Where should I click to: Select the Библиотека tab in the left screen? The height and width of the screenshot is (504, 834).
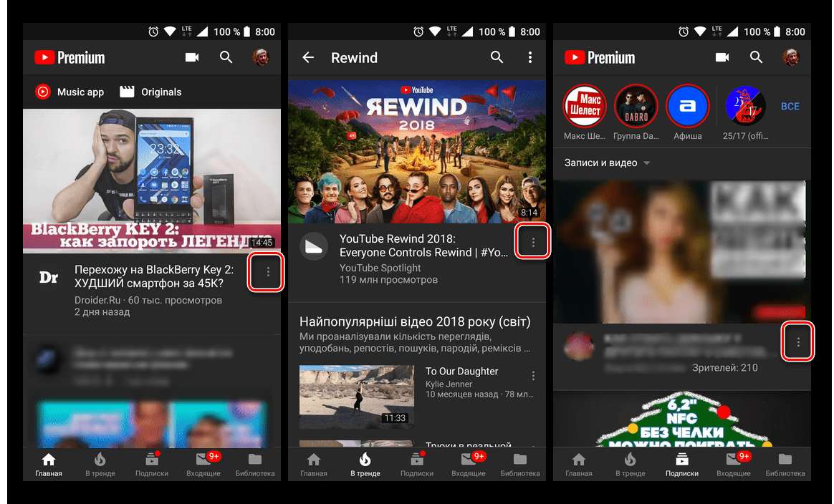pyautogui.click(x=255, y=464)
